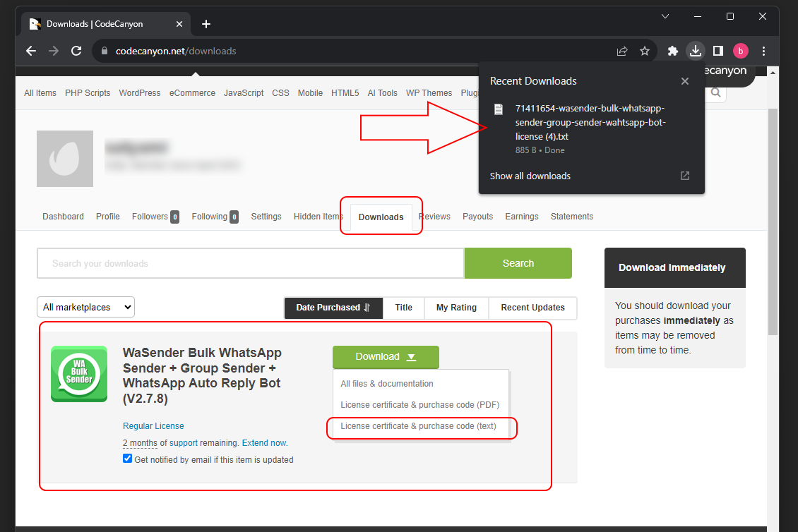
Task: Close the Recent Downloads popup
Action: coord(684,81)
